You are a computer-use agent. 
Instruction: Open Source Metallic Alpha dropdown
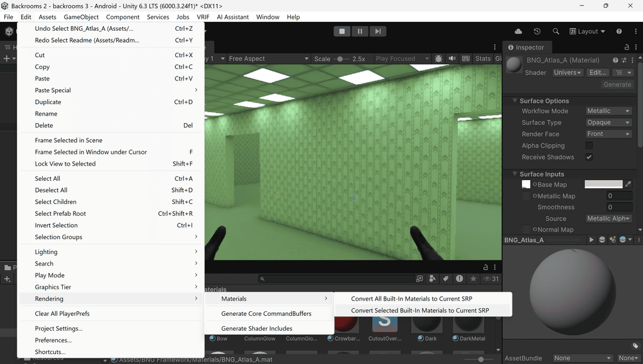(608, 218)
